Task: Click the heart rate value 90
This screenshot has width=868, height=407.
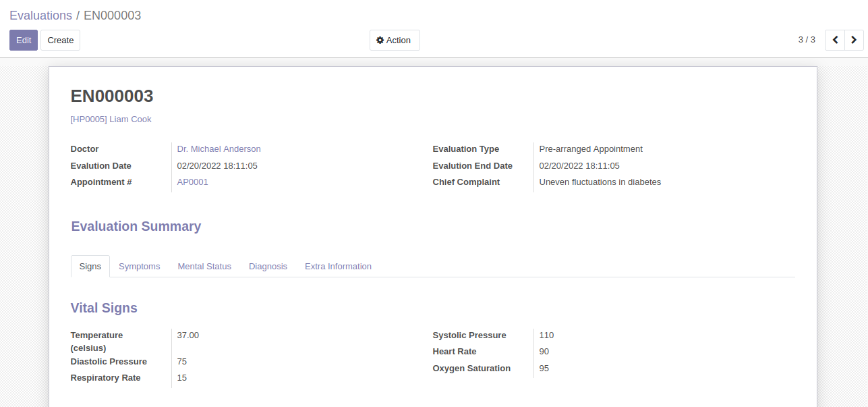Action: tap(544, 352)
